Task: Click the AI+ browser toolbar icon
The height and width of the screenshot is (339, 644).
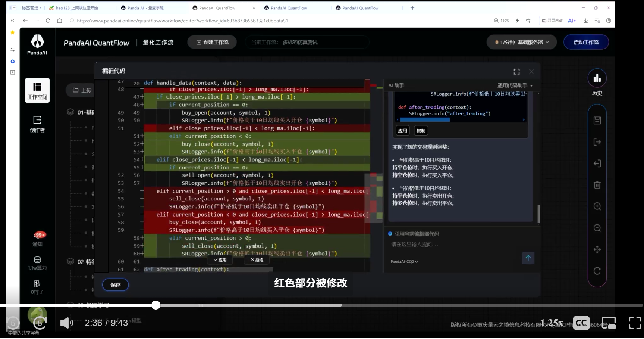Action: click(x=572, y=21)
